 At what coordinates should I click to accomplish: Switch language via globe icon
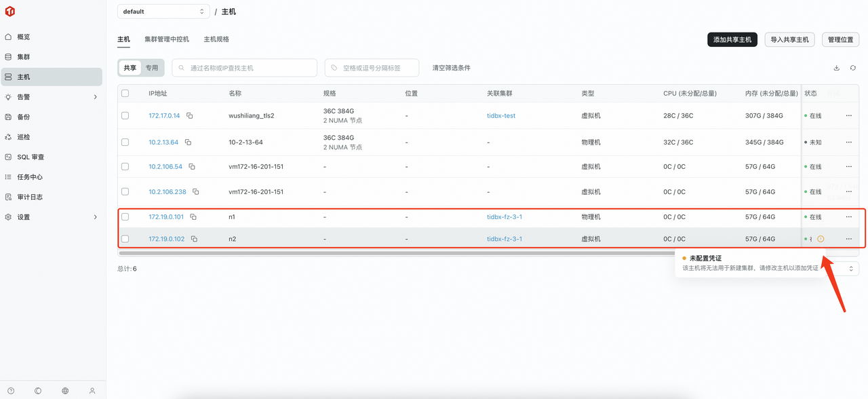coord(65,390)
